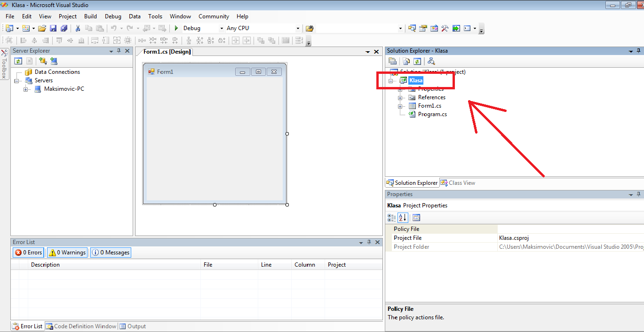Expand the References node in Solution Explorer
The image size is (644, 332).
click(400, 97)
